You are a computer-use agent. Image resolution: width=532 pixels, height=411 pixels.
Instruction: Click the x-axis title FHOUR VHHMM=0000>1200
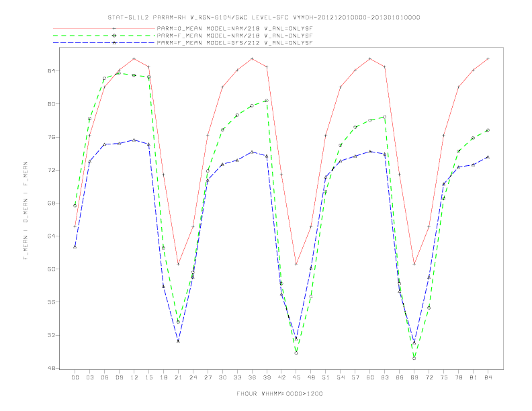tap(279, 394)
